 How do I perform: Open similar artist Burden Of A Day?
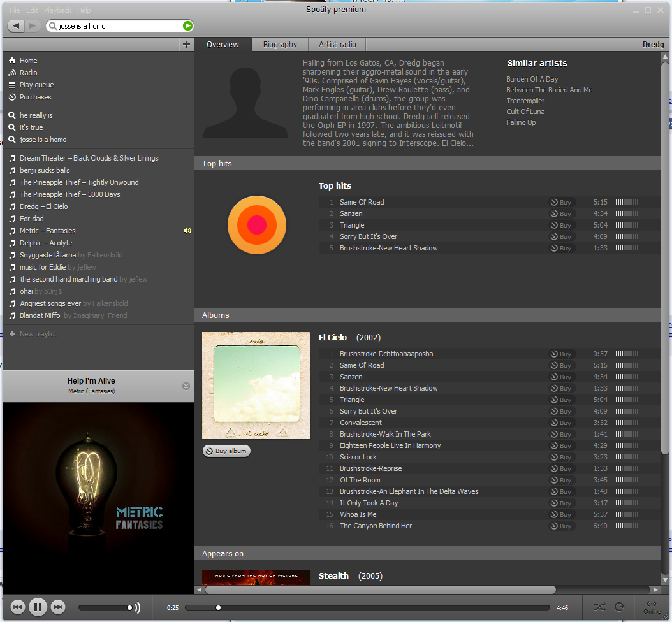pos(532,79)
